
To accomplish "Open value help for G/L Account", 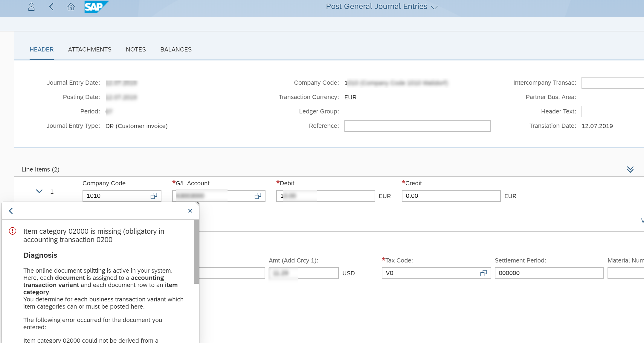I will click(x=258, y=196).
